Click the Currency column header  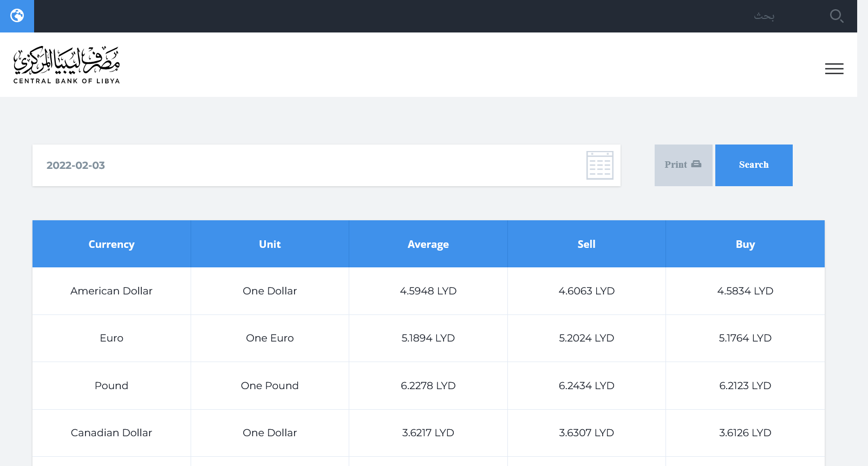point(112,244)
